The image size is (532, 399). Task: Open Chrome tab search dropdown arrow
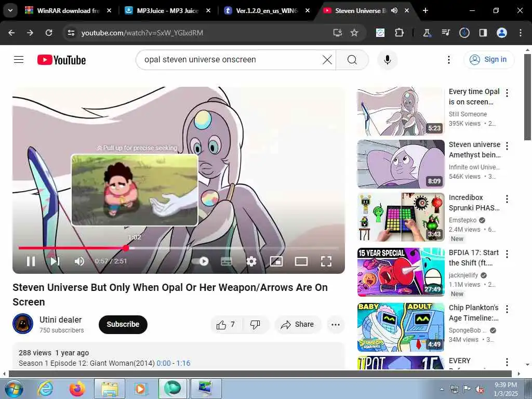coord(10,10)
